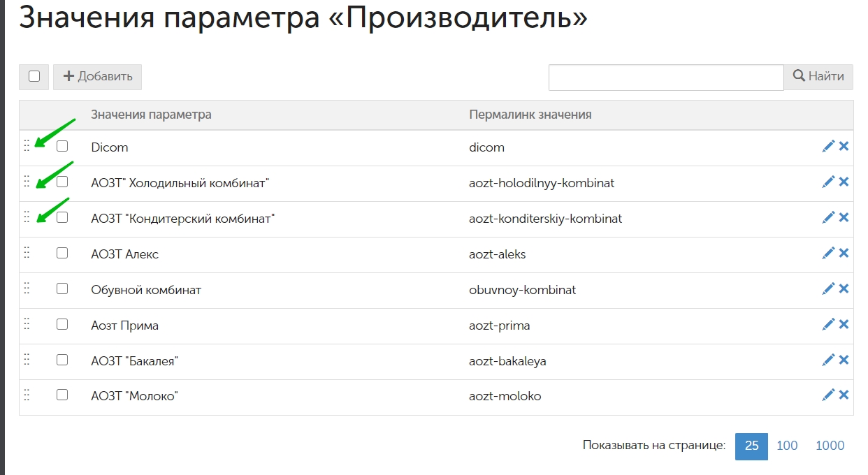This screenshot has height=475, width=868.
Task: Click the Добавить button
Action: pos(98,77)
